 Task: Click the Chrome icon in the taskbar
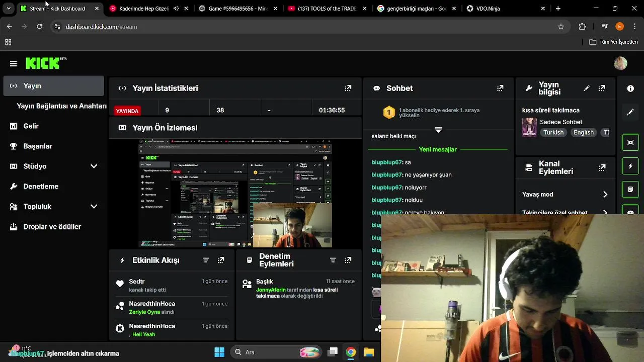tap(351, 352)
